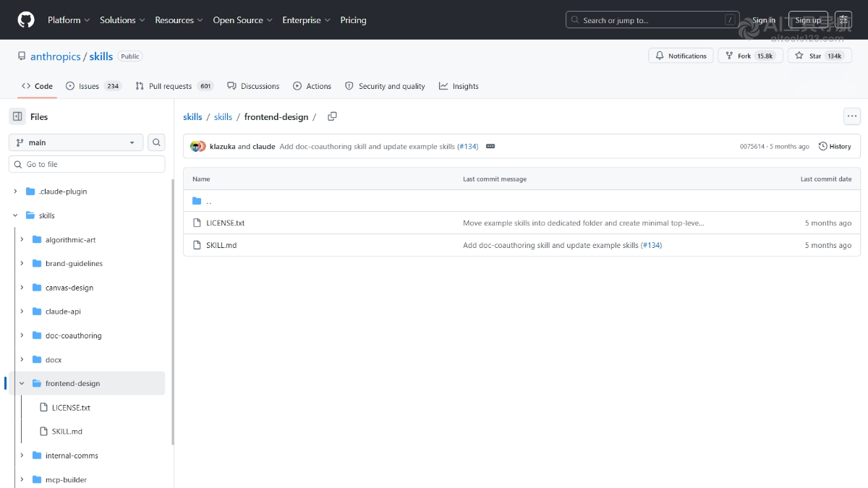Click the repository icon beside anthropics

(x=22, y=56)
